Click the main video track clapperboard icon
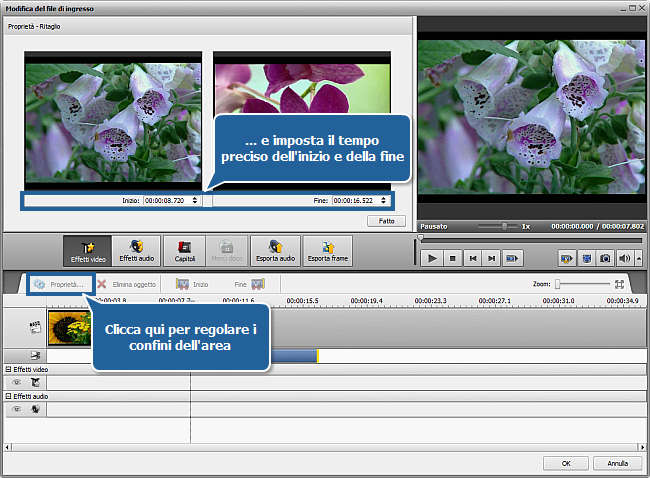Image resolution: width=650 pixels, height=478 pixels. click(x=35, y=327)
